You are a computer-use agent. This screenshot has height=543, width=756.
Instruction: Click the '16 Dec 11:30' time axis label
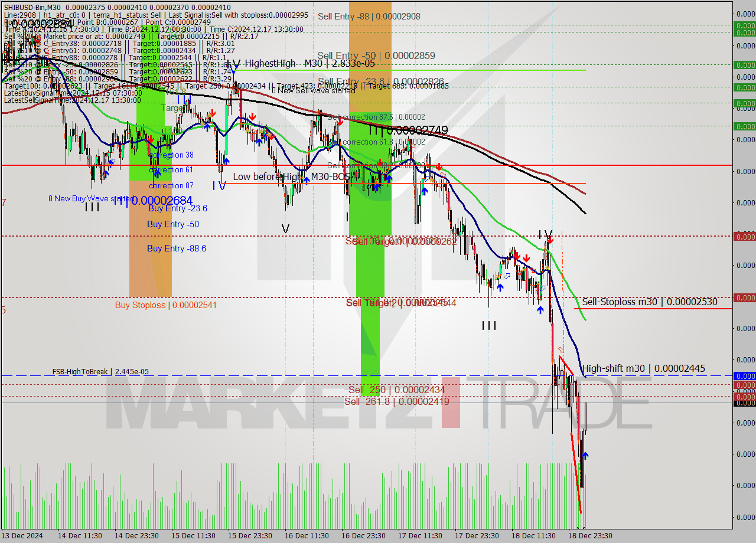click(x=307, y=535)
